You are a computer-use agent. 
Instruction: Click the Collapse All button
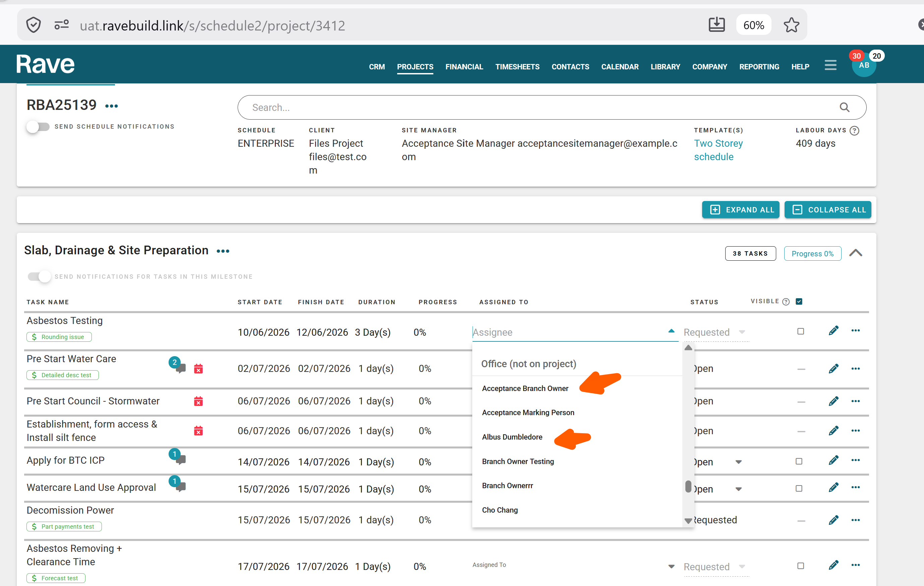point(828,210)
